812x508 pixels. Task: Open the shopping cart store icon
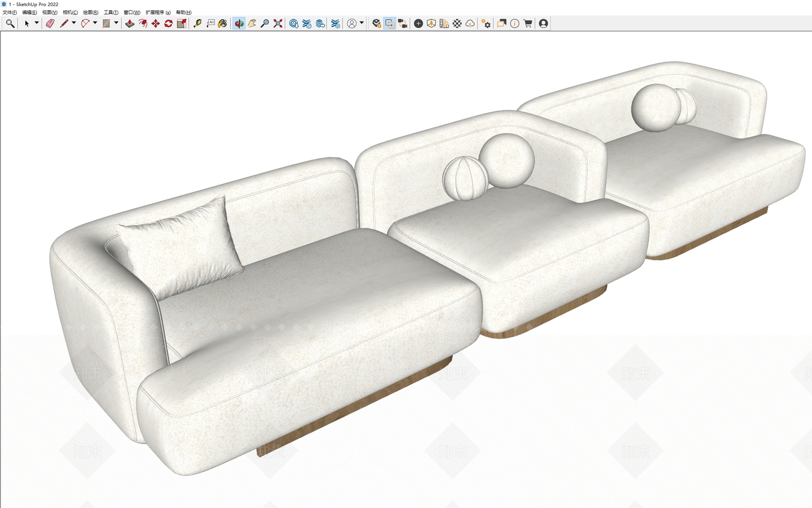pyautogui.click(x=528, y=23)
